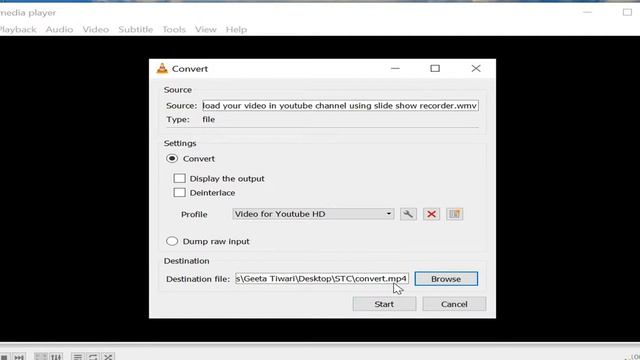Click the Browse button for destination
The image size is (640, 360).
446,279
